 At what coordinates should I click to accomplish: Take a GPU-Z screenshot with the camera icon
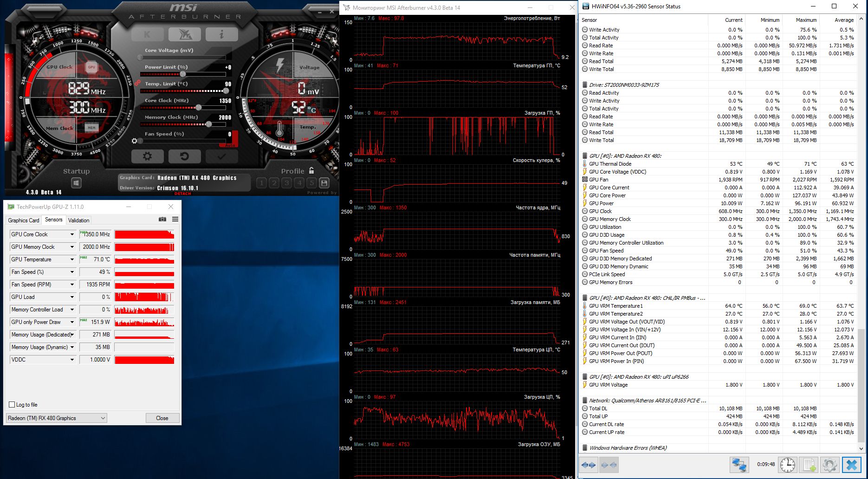click(162, 219)
